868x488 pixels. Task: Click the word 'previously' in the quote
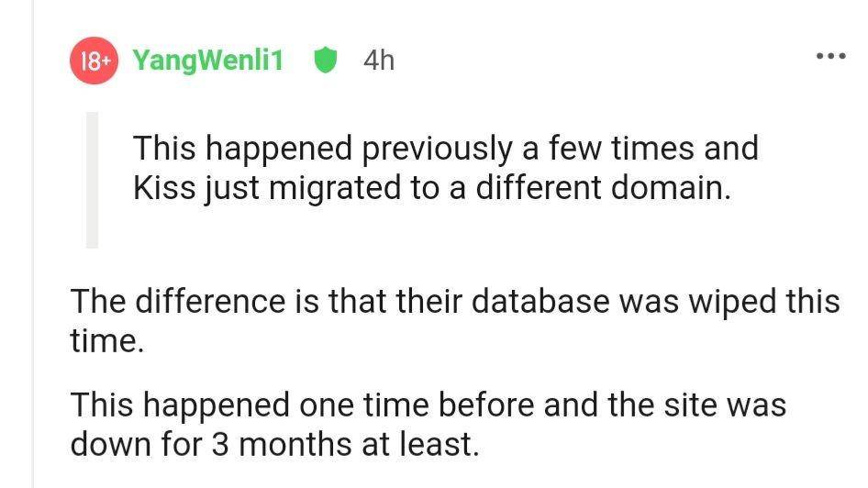point(438,150)
